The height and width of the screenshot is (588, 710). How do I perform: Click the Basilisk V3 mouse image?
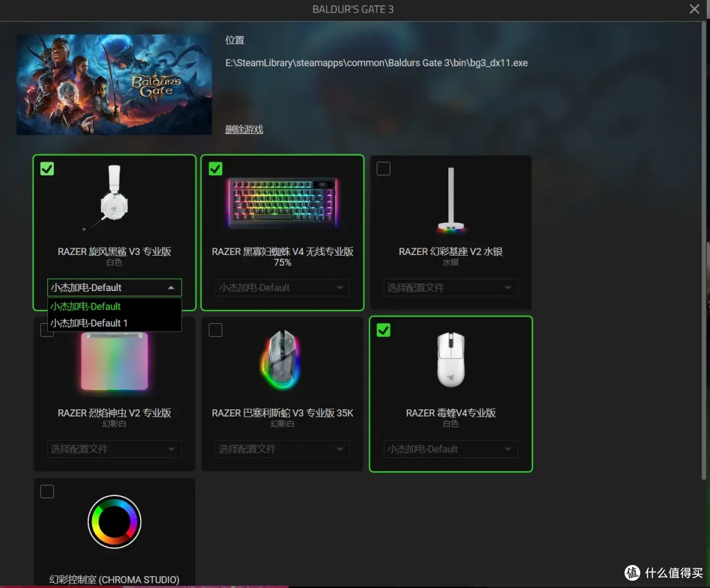pyautogui.click(x=281, y=359)
